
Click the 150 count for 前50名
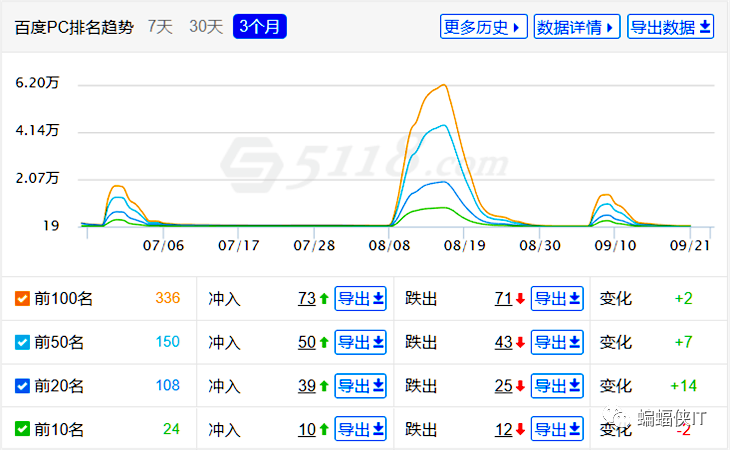click(168, 342)
